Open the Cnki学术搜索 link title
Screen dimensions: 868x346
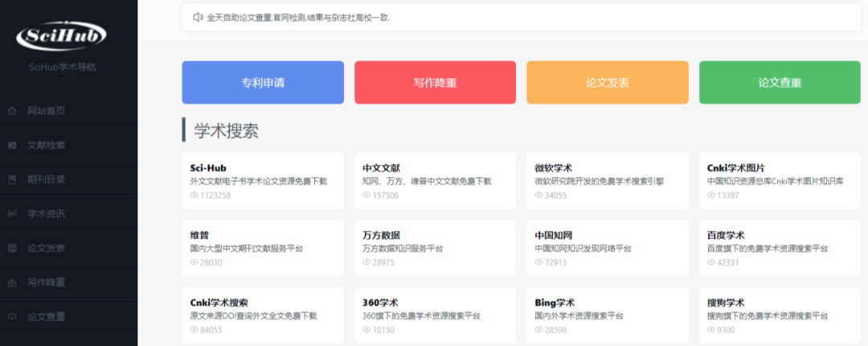(x=219, y=303)
